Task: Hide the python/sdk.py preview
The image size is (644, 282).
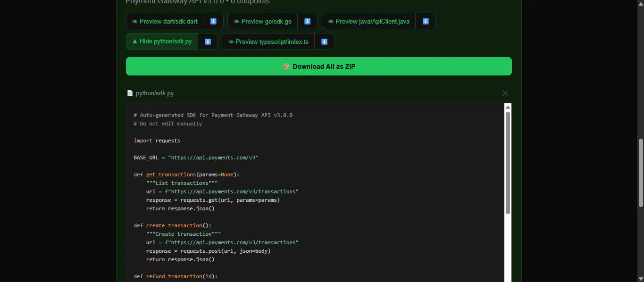Action: point(162,41)
